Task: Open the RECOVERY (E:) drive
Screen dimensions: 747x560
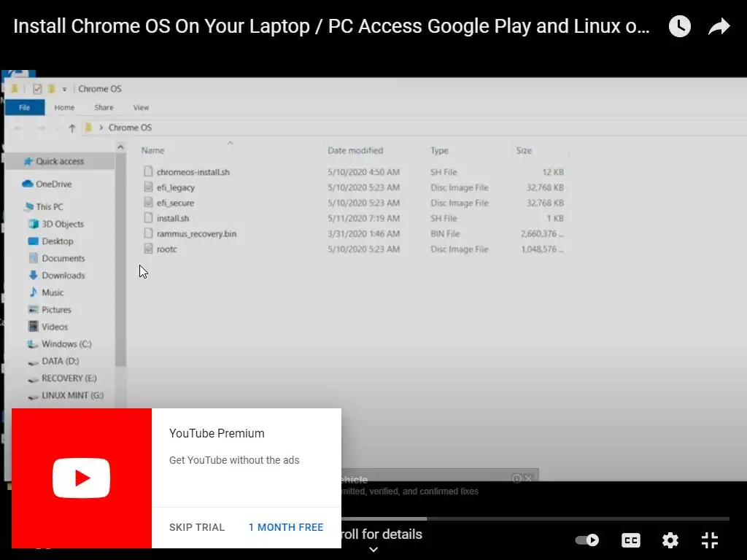Action: point(69,378)
